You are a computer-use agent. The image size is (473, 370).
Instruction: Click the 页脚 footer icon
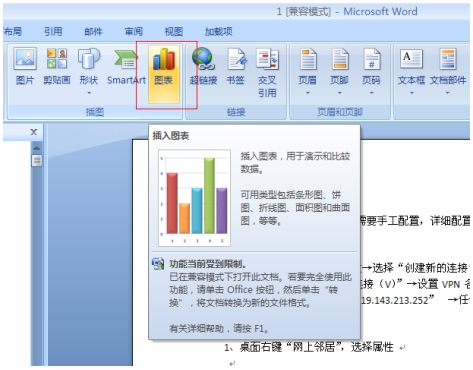point(340,59)
